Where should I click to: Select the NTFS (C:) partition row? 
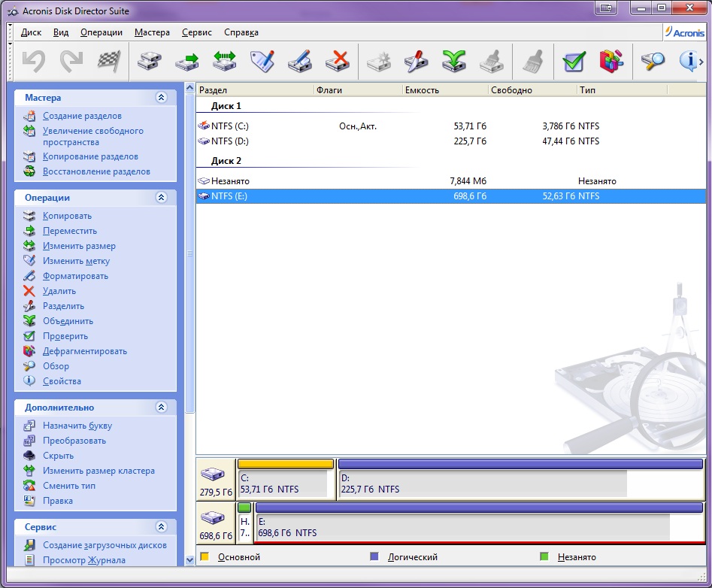451,126
